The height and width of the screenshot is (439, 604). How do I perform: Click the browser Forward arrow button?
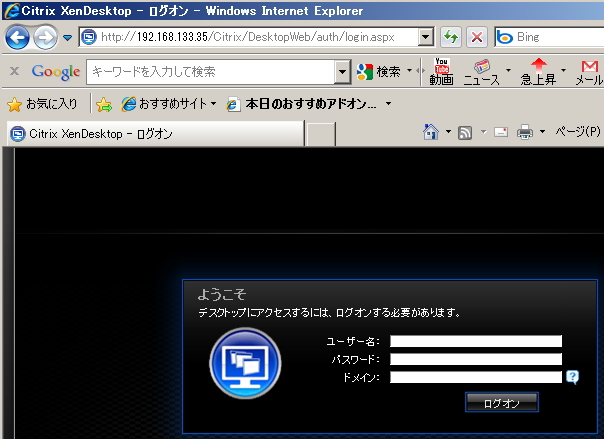45,37
